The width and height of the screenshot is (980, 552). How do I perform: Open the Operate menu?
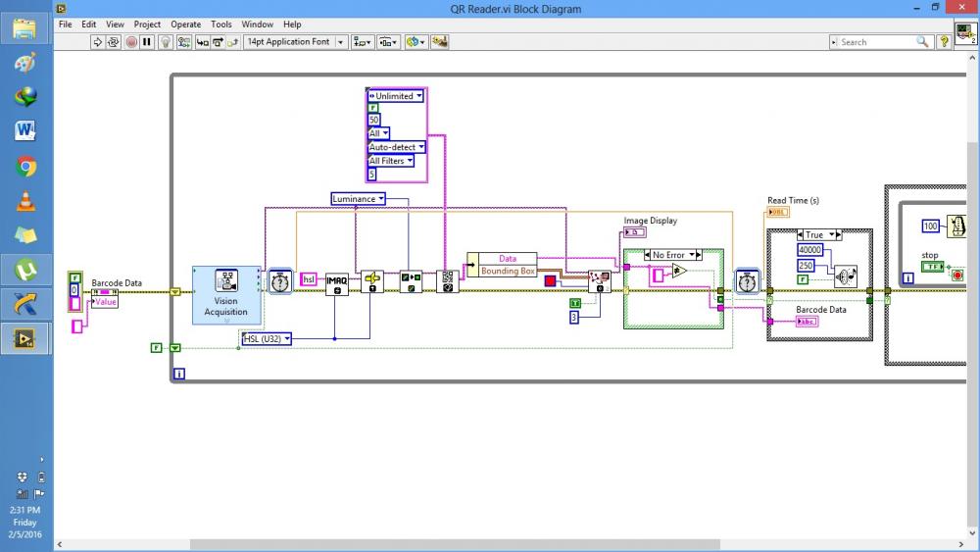pyautogui.click(x=185, y=25)
